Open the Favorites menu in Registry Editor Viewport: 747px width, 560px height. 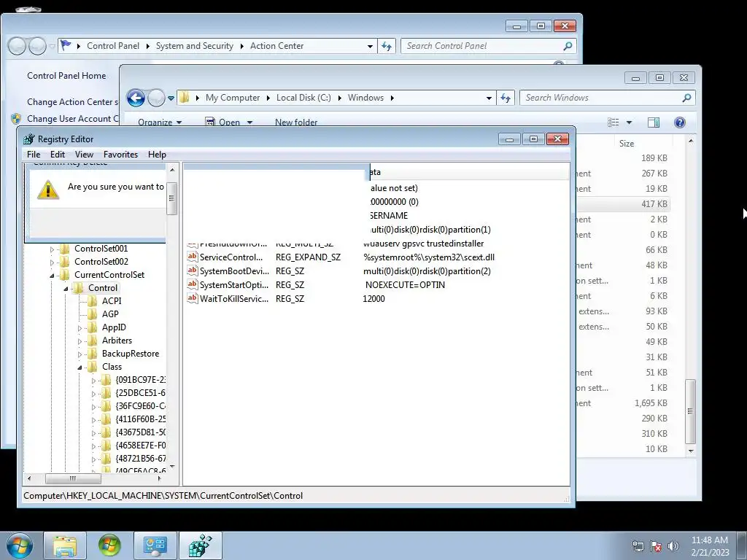click(120, 155)
